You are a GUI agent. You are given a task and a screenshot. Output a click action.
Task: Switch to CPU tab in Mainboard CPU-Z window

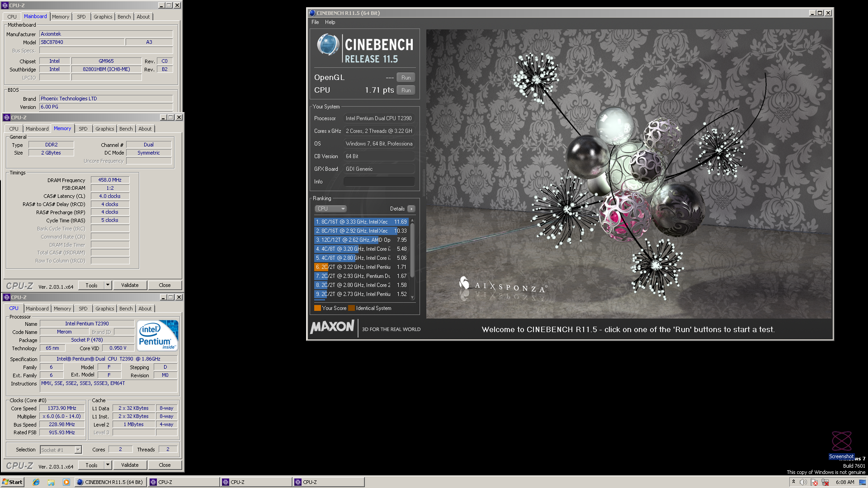[x=12, y=17]
